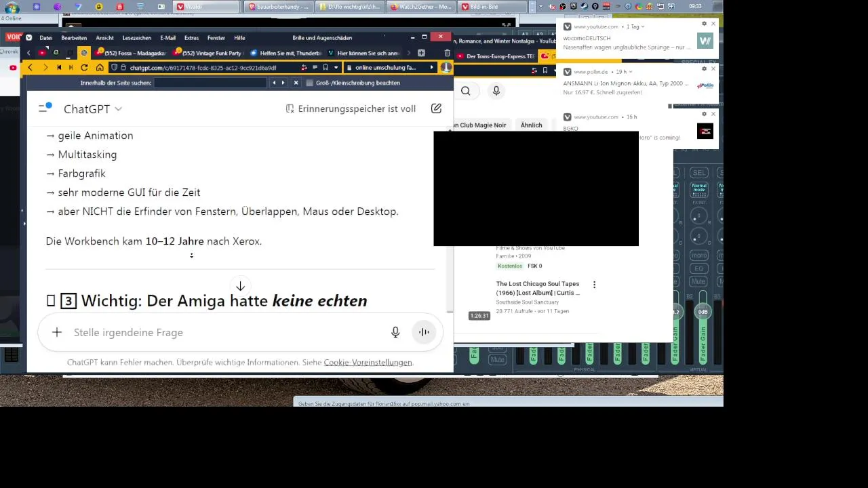Click the Vivaldi back navigation arrow
The width and height of the screenshot is (868, 488).
point(30,68)
